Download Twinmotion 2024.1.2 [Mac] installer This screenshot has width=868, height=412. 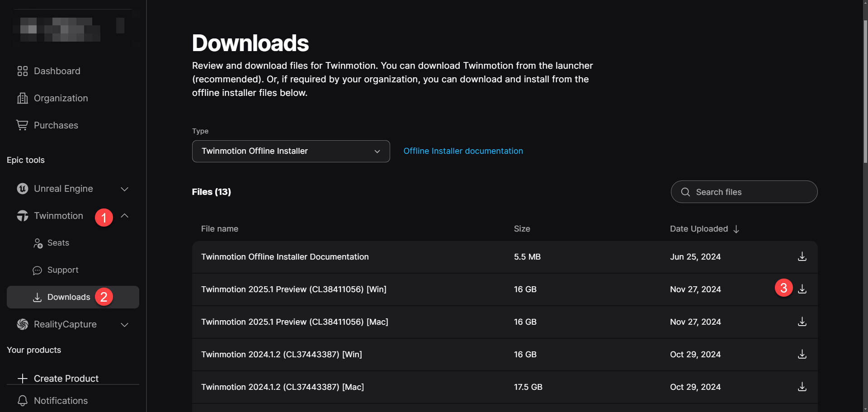[802, 387]
